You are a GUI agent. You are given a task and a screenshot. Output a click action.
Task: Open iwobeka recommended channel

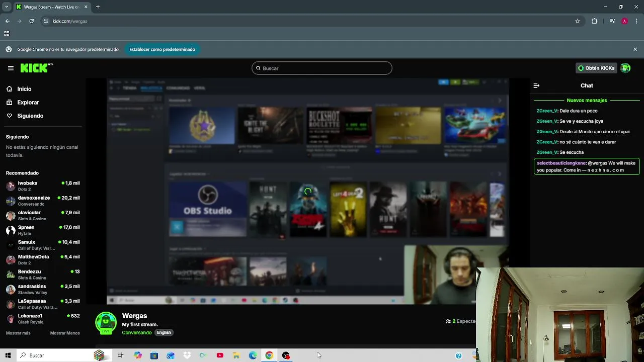click(x=43, y=186)
